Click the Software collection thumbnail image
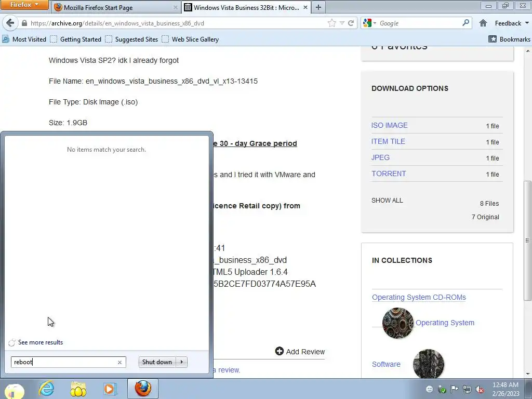The image size is (532, 399). [x=428, y=364]
